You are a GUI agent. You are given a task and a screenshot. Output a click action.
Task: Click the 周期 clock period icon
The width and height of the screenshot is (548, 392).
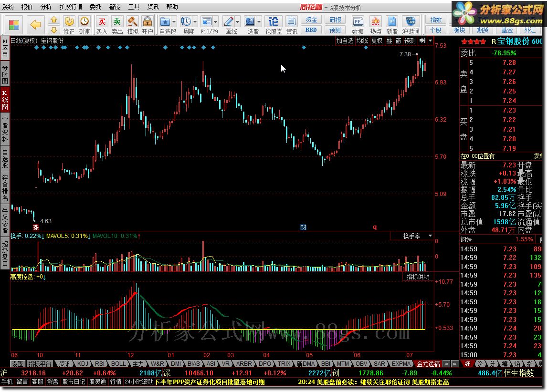click(x=186, y=21)
